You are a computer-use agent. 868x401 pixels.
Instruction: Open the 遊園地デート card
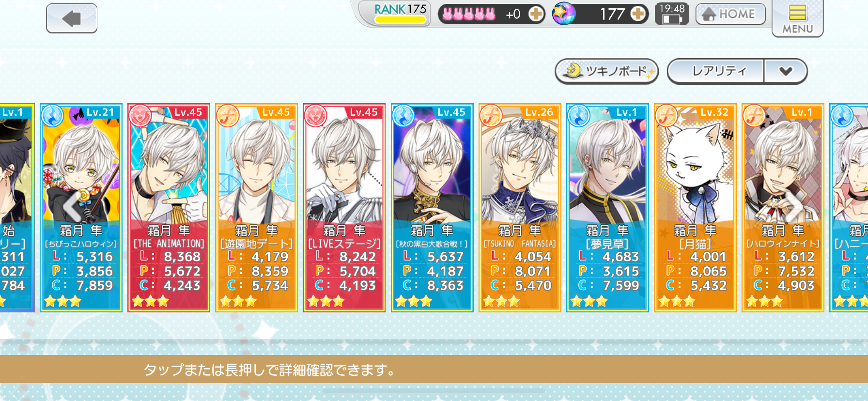coord(257,208)
